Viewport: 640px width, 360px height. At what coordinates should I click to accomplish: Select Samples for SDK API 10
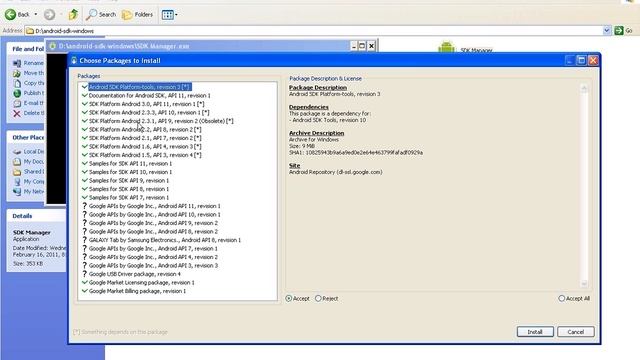click(130, 172)
